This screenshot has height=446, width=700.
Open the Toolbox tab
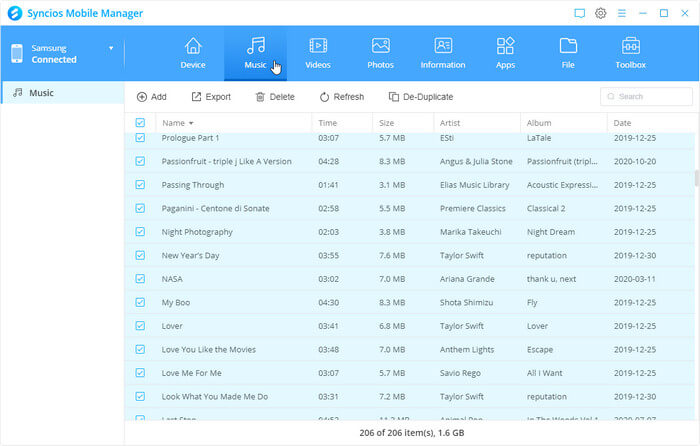630,53
